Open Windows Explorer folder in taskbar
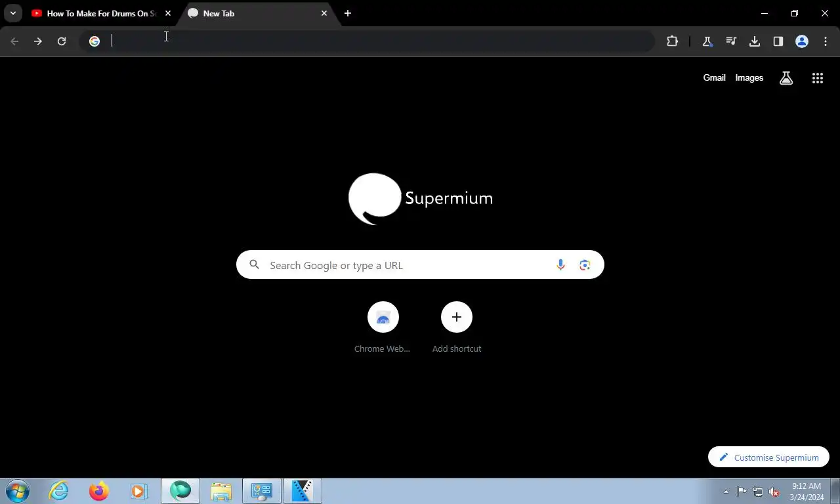This screenshot has height=504, width=840. point(221,491)
